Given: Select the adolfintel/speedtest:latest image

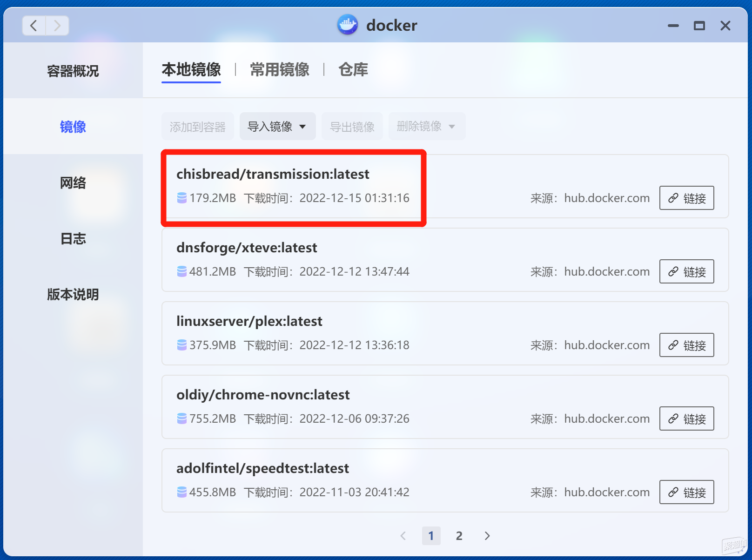Looking at the screenshot, I should pyautogui.click(x=445, y=480).
